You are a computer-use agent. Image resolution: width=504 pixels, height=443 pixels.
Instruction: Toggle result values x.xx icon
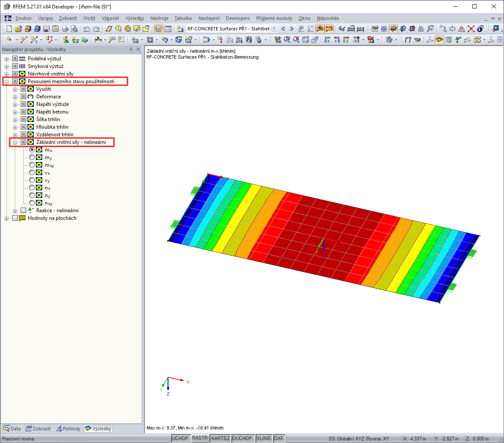[x=329, y=29]
